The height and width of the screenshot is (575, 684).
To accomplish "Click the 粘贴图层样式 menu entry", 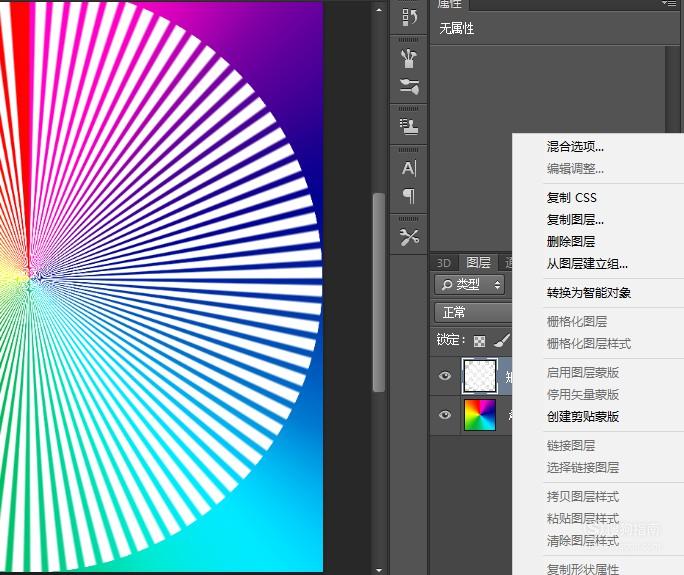I will [x=583, y=519].
